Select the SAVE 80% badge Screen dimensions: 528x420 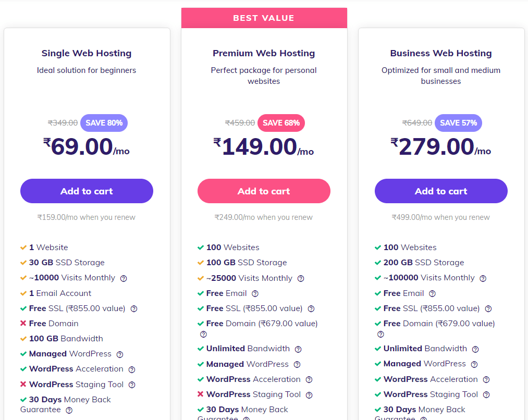(104, 123)
